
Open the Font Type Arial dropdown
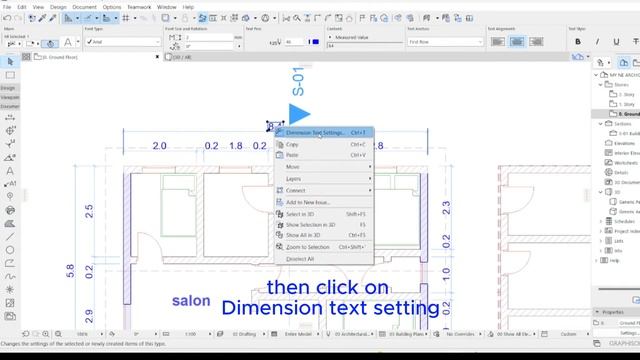pyautogui.click(x=122, y=42)
